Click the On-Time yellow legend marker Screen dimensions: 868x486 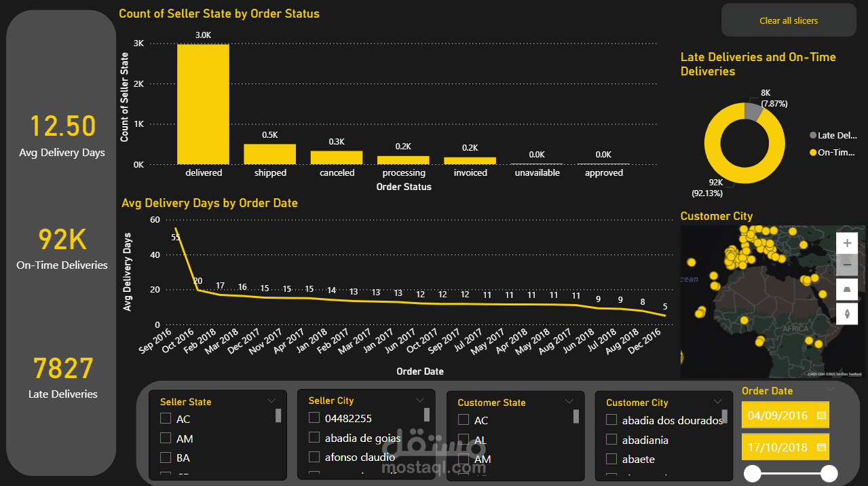[813, 153]
